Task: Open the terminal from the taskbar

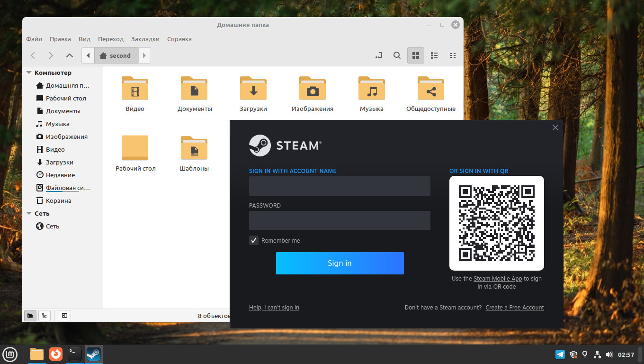Action: (x=75, y=354)
